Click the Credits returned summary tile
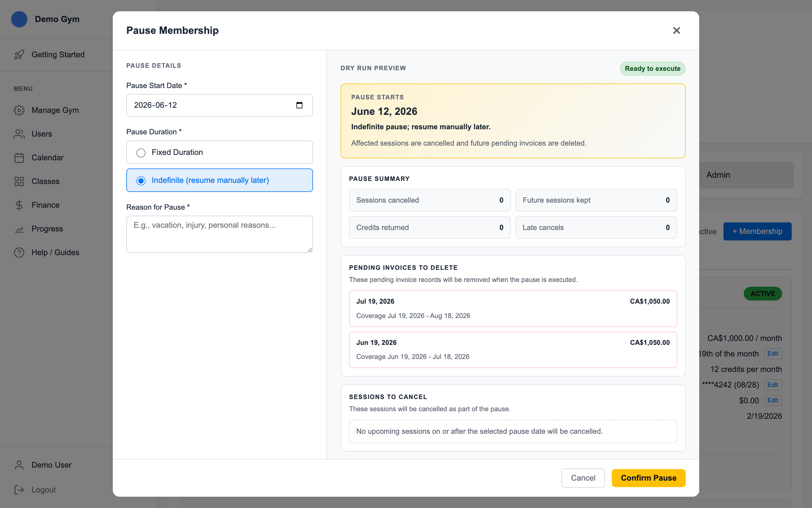Screen dimensions: 812x508 click(x=429, y=227)
